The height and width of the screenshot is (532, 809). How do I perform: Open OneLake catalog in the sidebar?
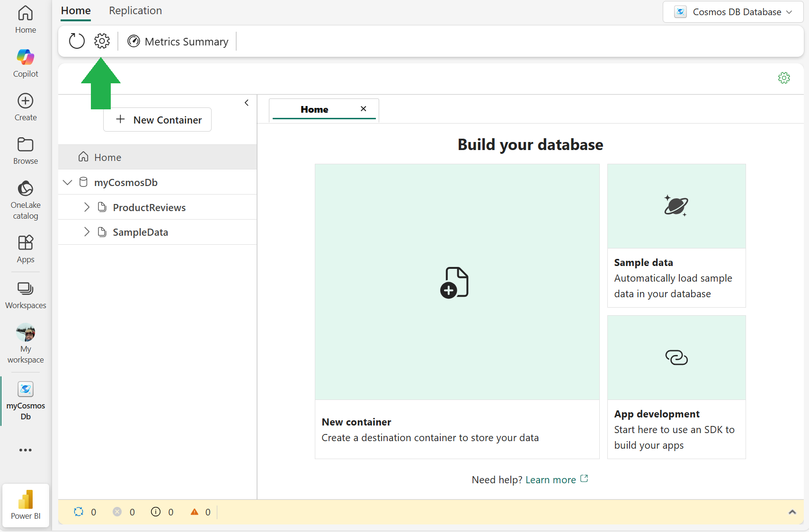[26, 200]
